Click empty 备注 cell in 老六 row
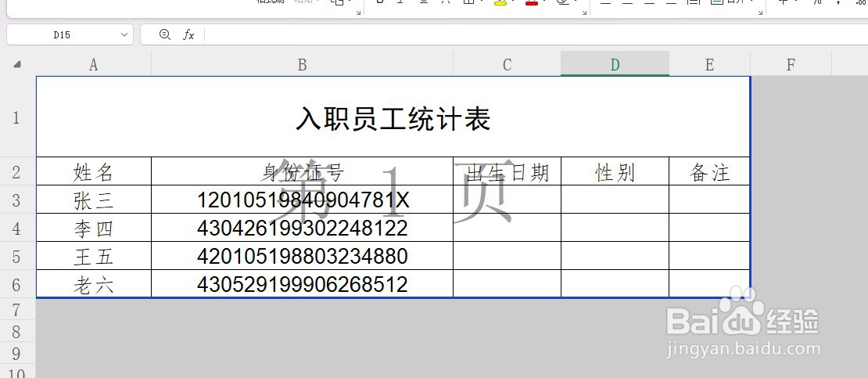 [710, 284]
